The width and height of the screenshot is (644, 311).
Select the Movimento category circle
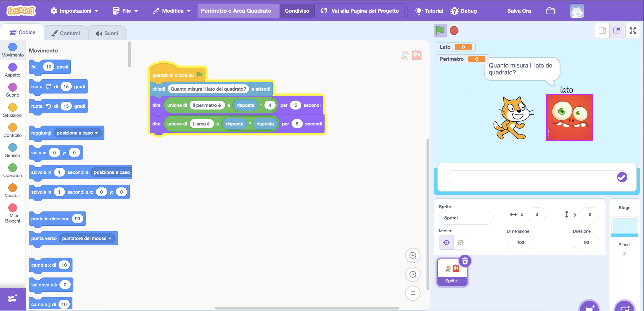[12, 47]
